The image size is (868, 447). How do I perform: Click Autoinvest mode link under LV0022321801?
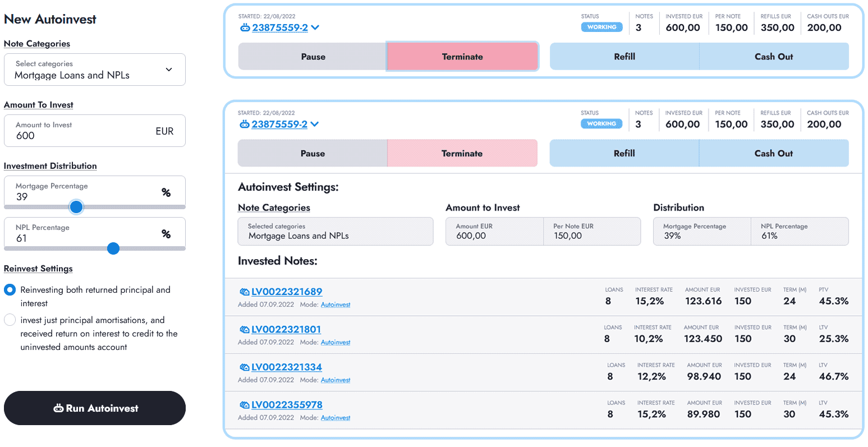(x=336, y=342)
